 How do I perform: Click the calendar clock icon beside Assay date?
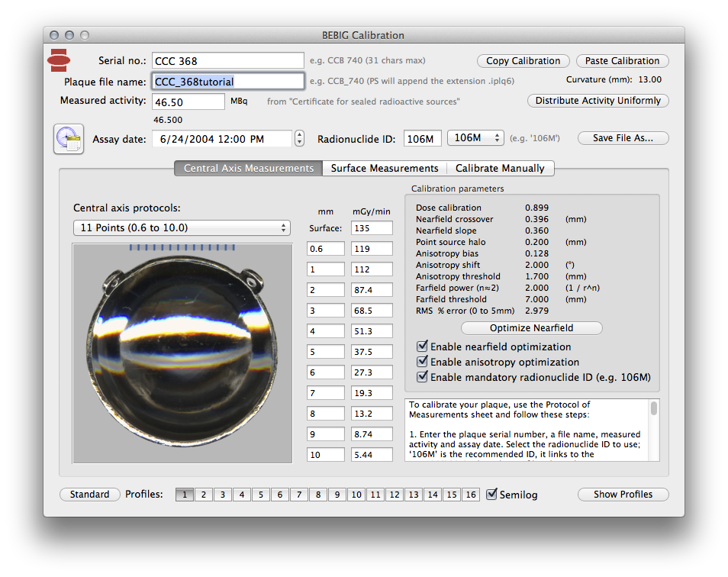(x=68, y=139)
